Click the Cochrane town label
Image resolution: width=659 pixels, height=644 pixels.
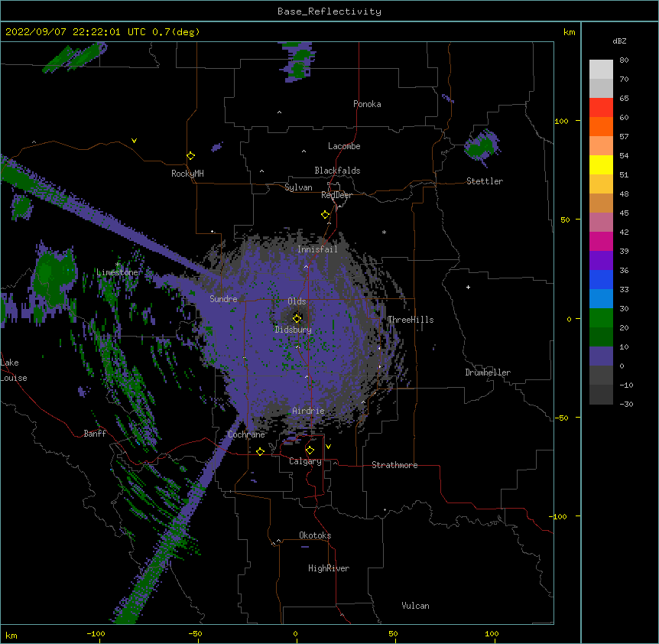click(x=246, y=434)
